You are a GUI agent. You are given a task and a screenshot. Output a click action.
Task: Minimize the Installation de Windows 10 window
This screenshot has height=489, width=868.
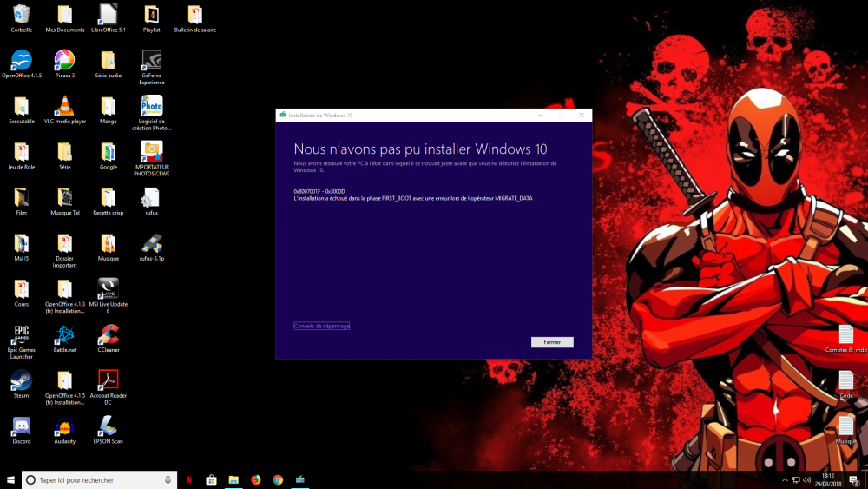[540, 116]
